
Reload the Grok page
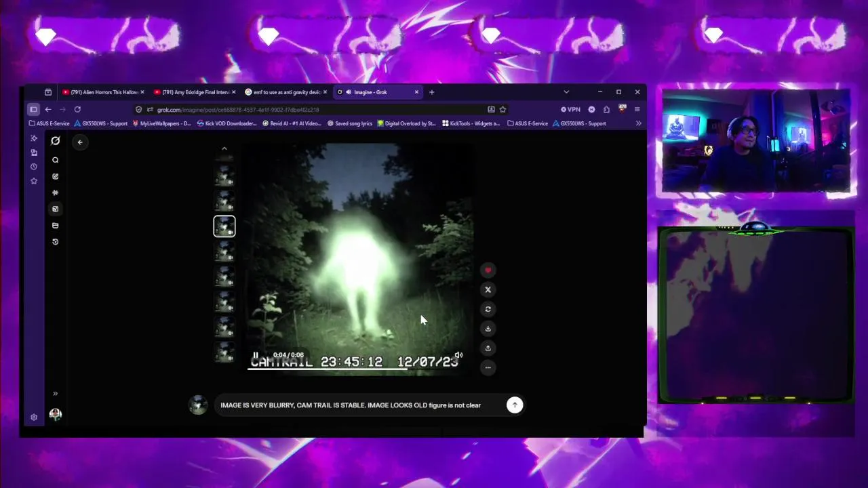77,109
